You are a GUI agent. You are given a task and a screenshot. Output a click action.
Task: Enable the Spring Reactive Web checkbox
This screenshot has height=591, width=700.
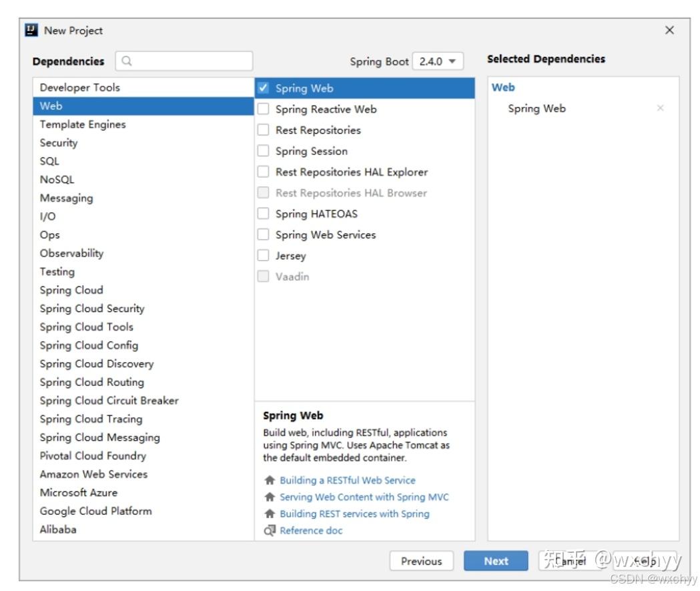point(264,109)
